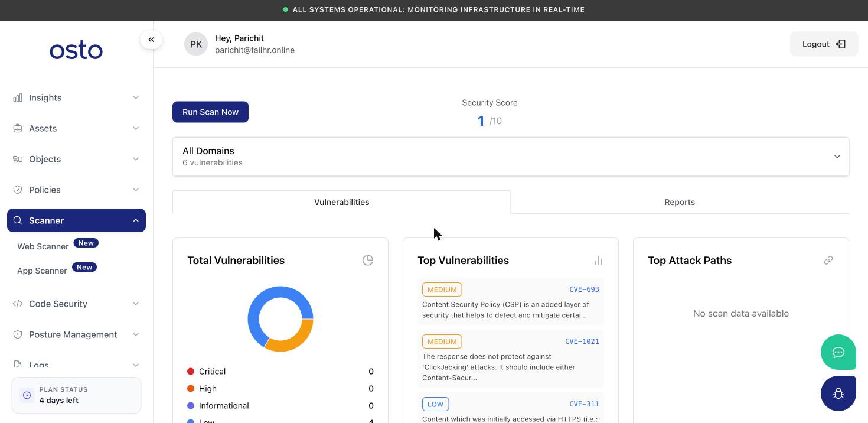Click the Total Vulnerabilities heading

tap(236, 261)
